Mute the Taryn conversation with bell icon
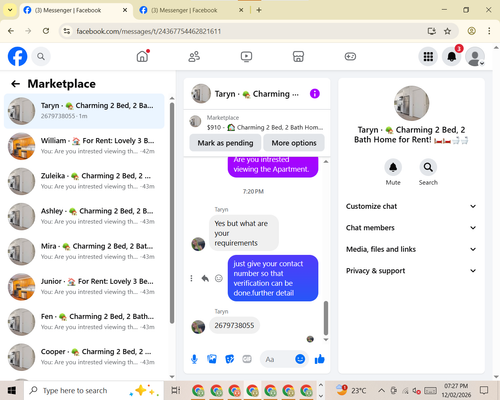This screenshot has height=400, width=500. [x=393, y=167]
